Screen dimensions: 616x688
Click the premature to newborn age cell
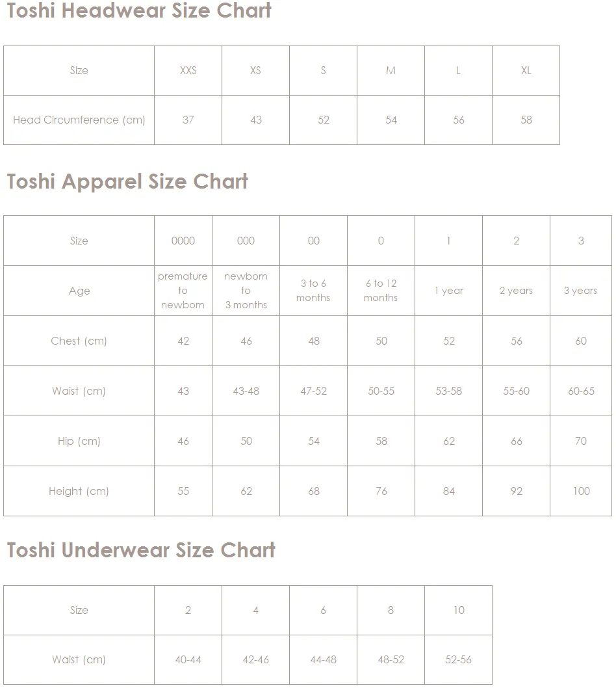tap(183, 291)
